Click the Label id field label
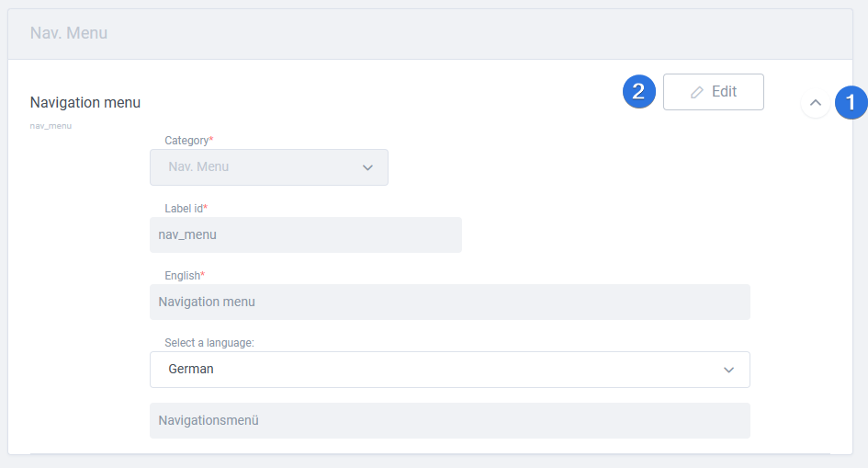The image size is (868, 468). pyautogui.click(x=186, y=208)
